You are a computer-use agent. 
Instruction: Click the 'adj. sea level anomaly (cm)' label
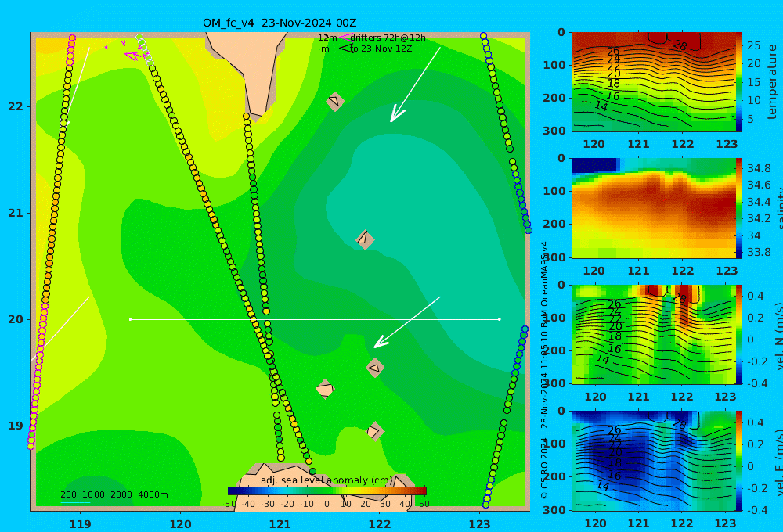click(327, 480)
